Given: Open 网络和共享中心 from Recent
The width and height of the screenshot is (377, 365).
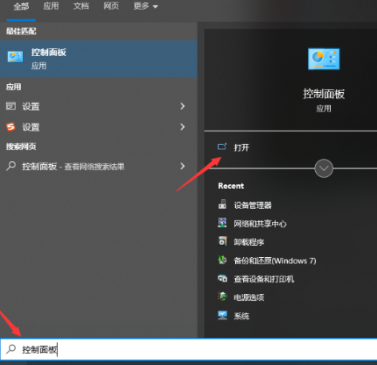Looking at the screenshot, I should (x=260, y=223).
